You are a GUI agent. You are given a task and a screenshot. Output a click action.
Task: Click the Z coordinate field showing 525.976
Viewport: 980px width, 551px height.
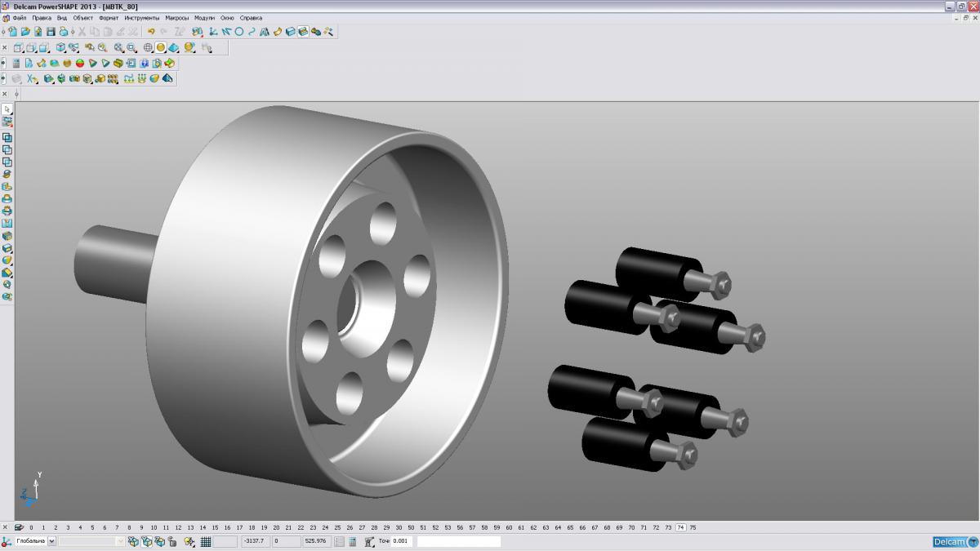pos(316,541)
